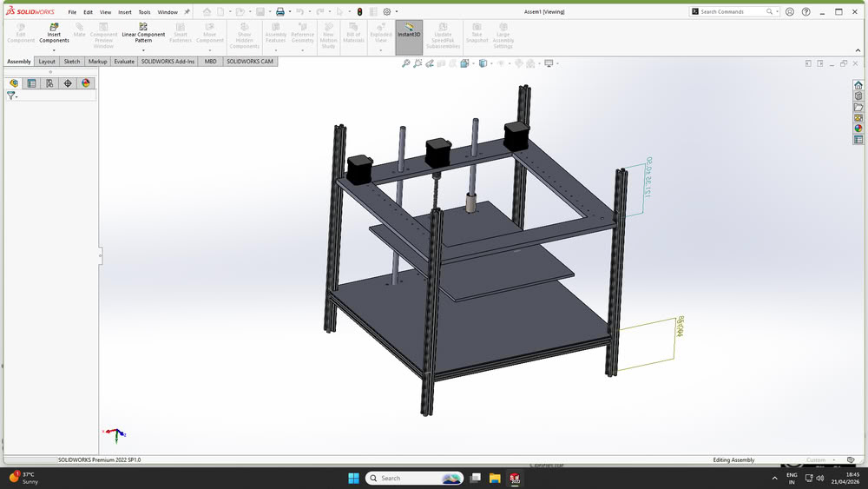Open the PropertyManager tab icon
868x489 pixels.
point(31,83)
